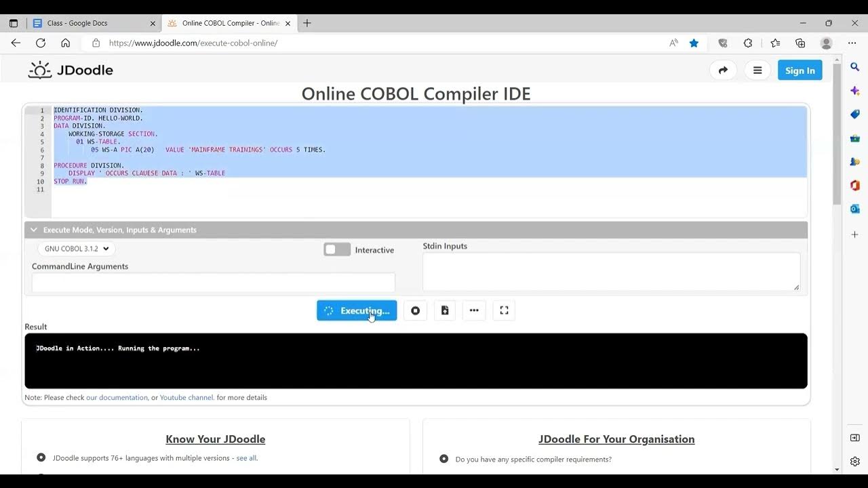
Task: Open the tab actions menu icon
Action: 14,23
